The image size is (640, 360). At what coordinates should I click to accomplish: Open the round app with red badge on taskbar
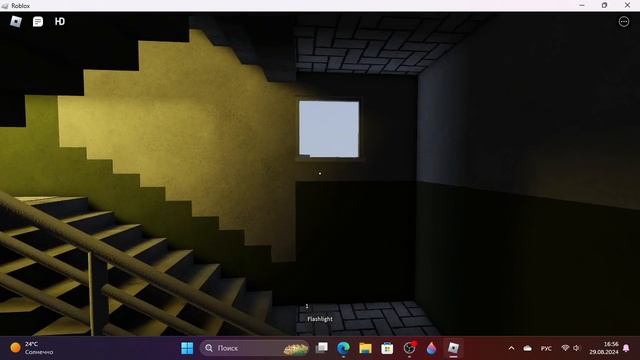tap(409, 347)
